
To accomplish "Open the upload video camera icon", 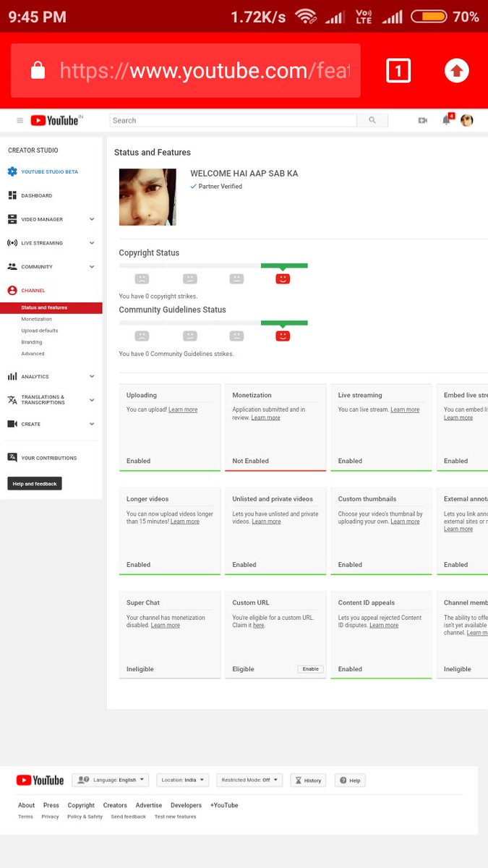I will (x=423, y=121).
